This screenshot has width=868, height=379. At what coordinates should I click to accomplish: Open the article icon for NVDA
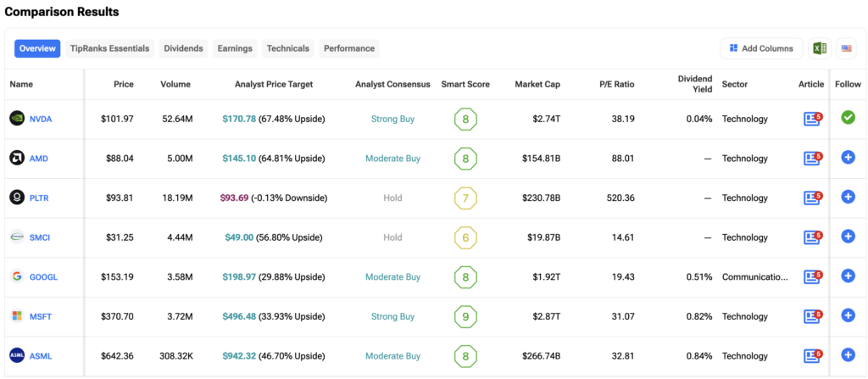[812, 119]
